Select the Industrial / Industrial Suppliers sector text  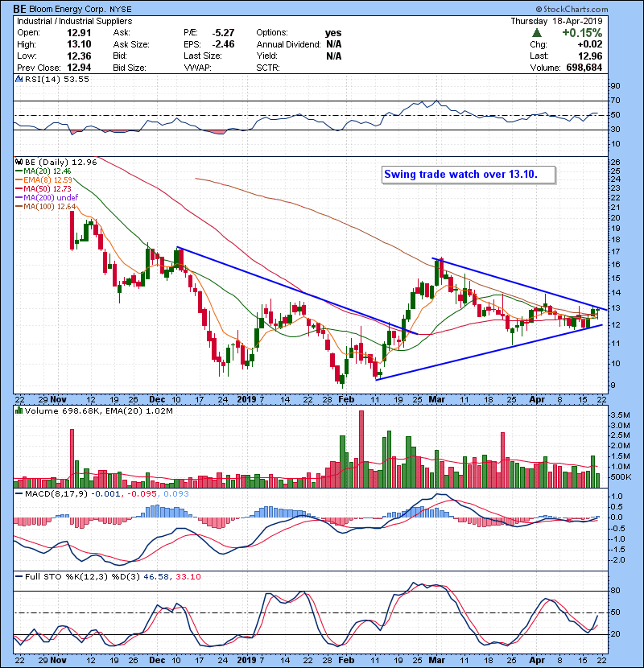(75, 21)
